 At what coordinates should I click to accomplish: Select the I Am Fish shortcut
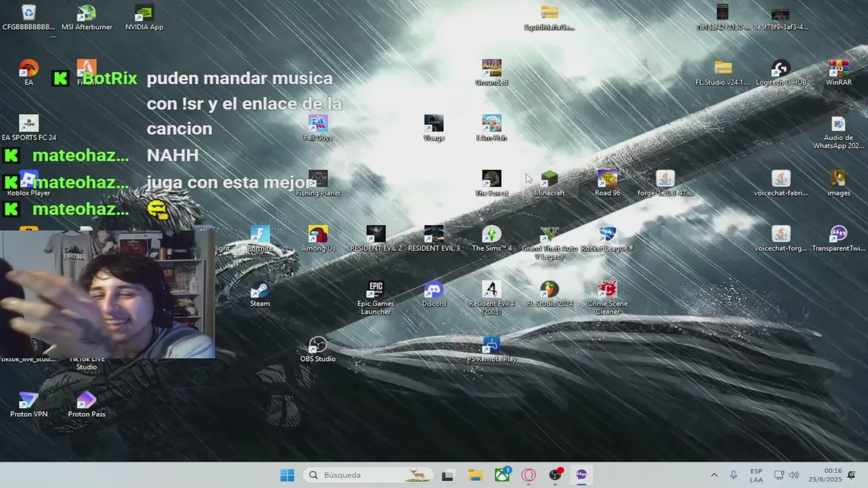[x=492, y=128]
